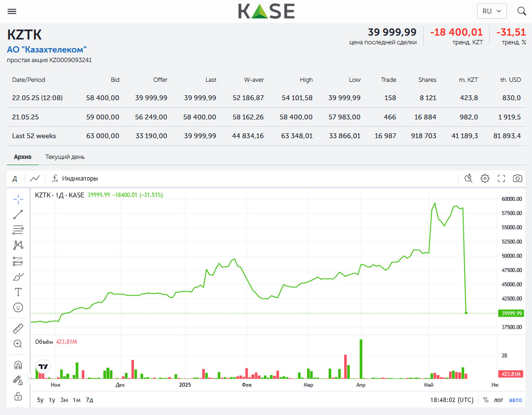532x415 pixels.
Task: Open the RU language dropdown
Action: pyautogui.click(x=492, y=11)
